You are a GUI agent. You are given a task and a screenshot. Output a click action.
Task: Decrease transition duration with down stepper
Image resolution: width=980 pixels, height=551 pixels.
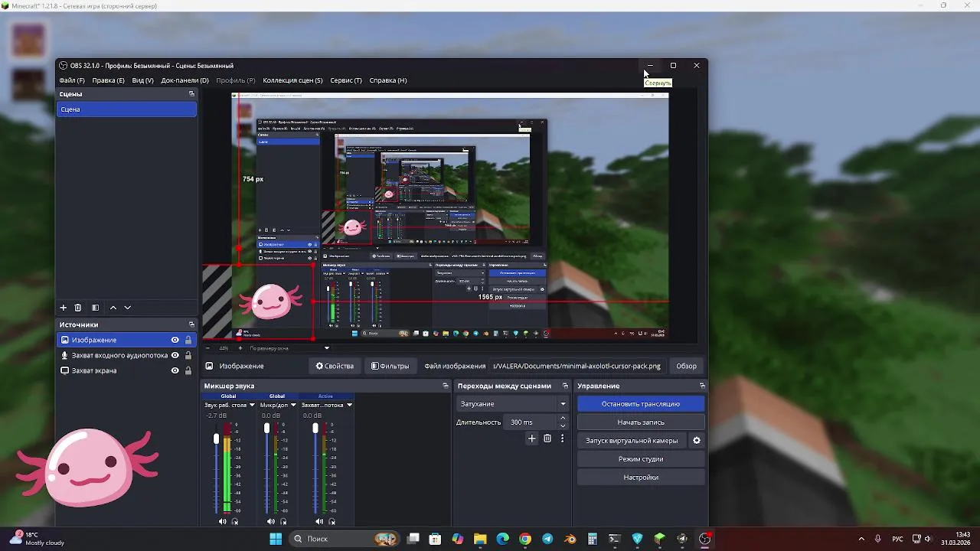click(x=563, y=426)
